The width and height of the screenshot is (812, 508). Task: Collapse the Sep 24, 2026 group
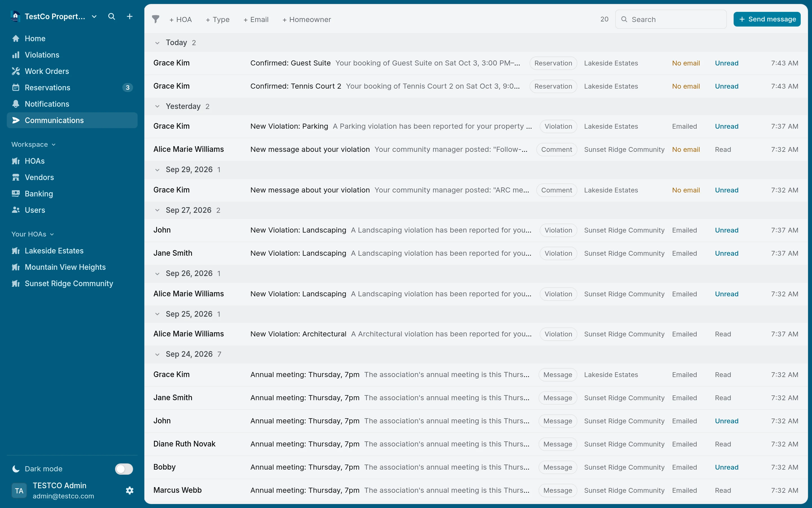[x=157, y=354]
